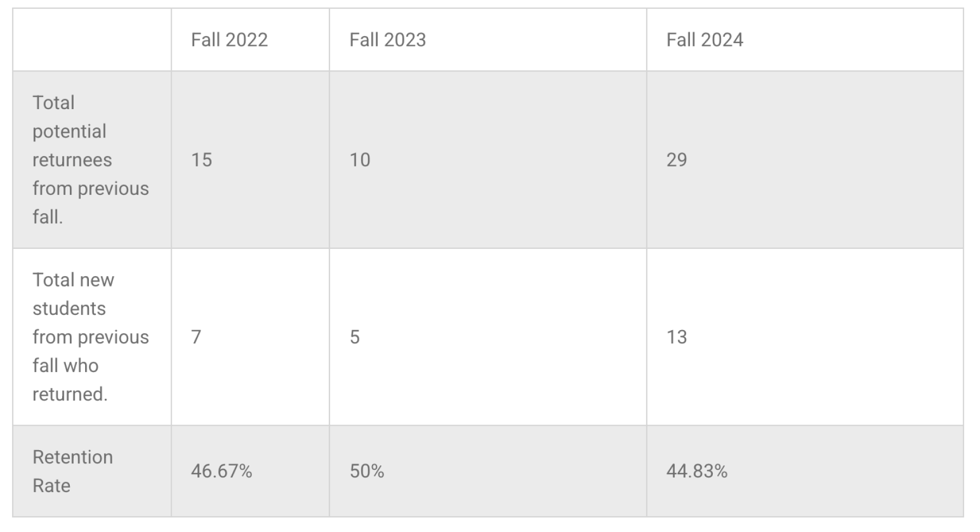Click the word "returnees" in the row label

[72, 160]
